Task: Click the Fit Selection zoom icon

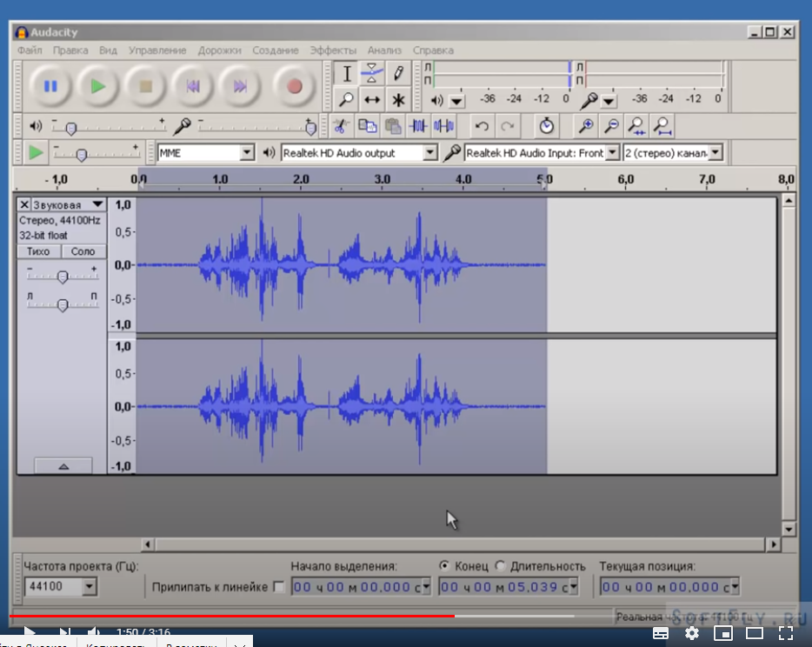Action: coord(636,126)
